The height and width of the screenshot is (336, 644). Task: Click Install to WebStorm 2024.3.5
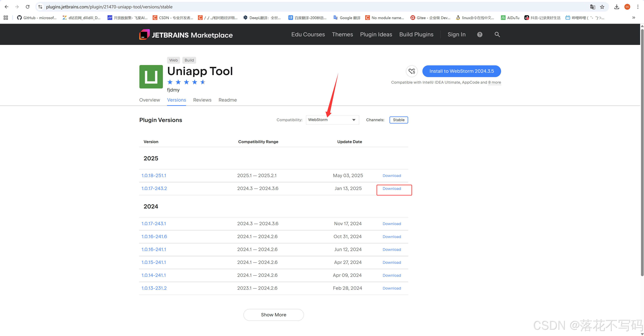461,71
